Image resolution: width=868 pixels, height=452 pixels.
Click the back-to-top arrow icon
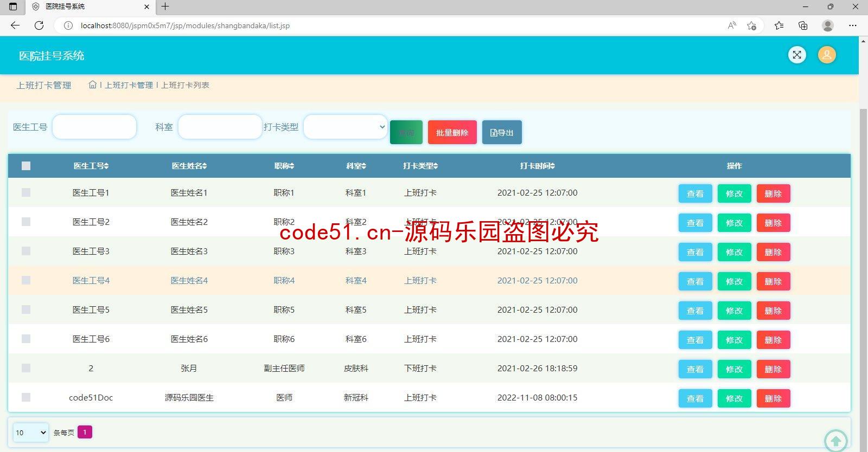coord(836,441)
